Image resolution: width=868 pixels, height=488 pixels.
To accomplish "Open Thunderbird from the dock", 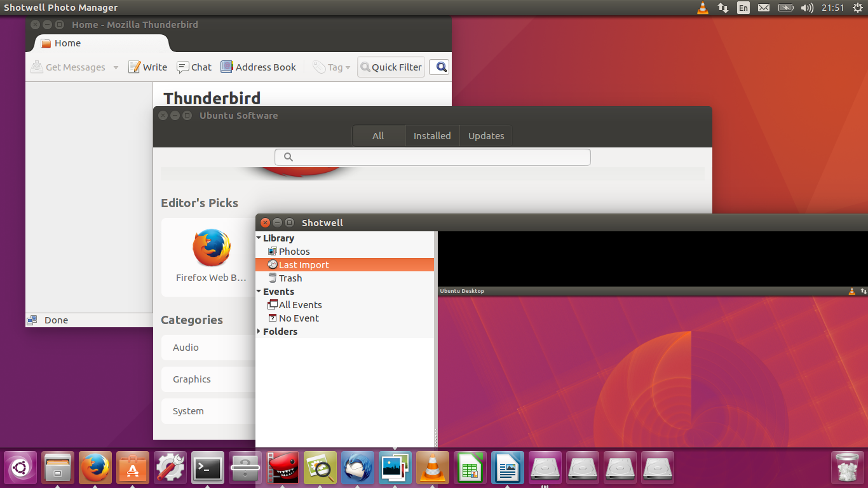I will [x=358, y=468].
